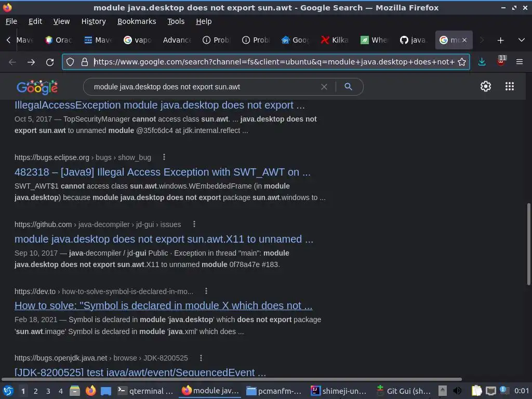Click into the Google search query field
Image resolution: width=532 pixels, height=399 pixels.
point(204,87)
